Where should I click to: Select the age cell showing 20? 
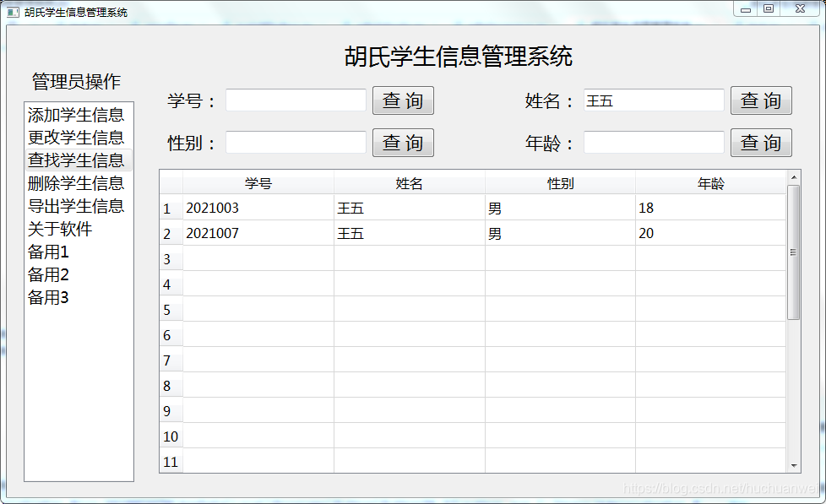click(710, 233)
